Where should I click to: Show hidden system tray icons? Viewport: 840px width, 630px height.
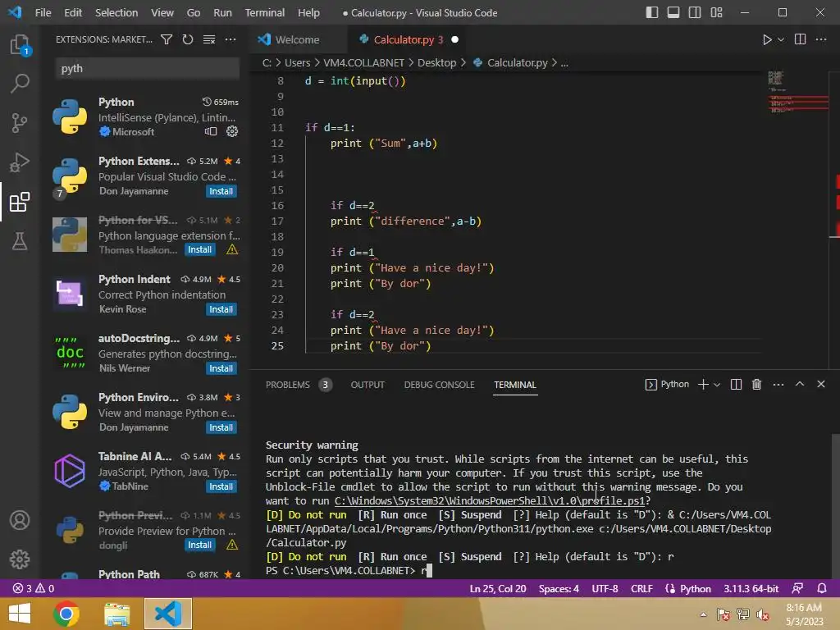(x=703, y=614)
